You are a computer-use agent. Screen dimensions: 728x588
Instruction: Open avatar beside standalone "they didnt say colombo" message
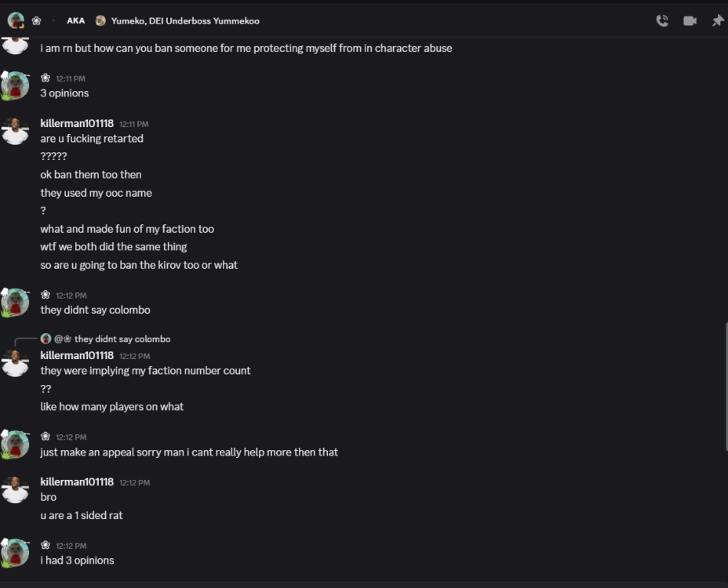16,302
